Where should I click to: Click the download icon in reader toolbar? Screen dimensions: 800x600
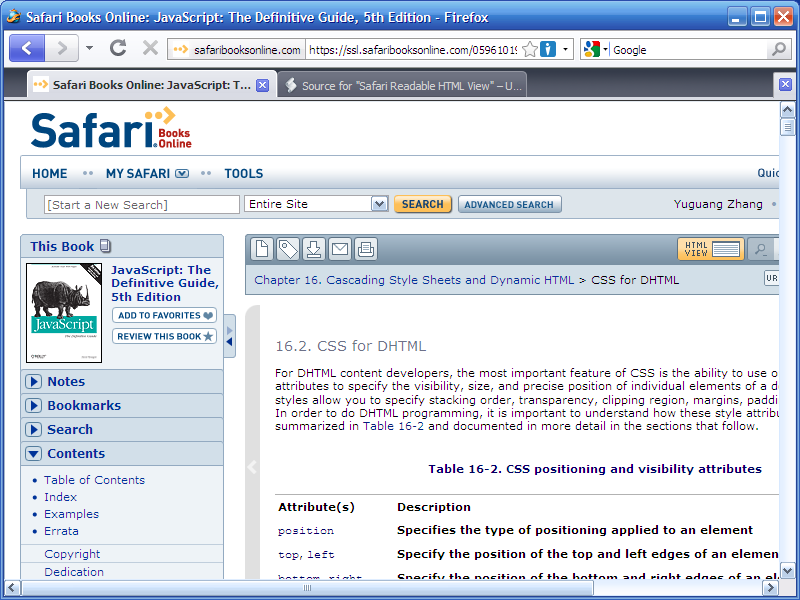pyautogui.click(x=314, y=249)
